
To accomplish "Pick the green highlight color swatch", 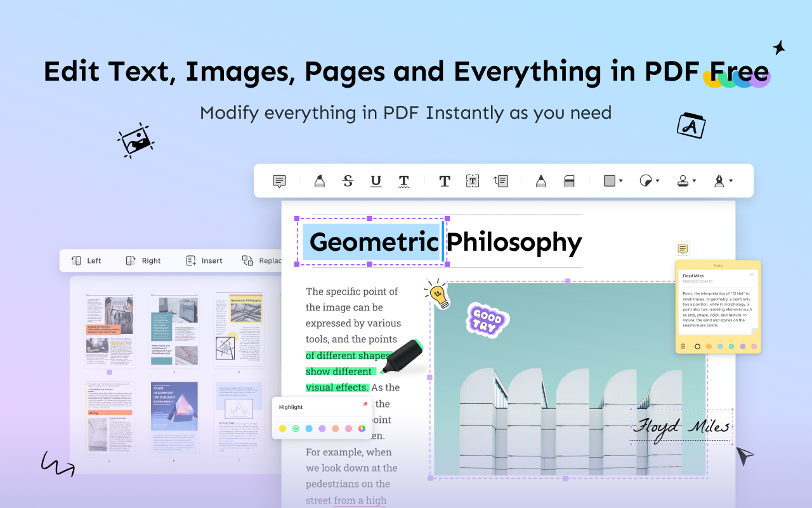I will [x=296, y=429].
